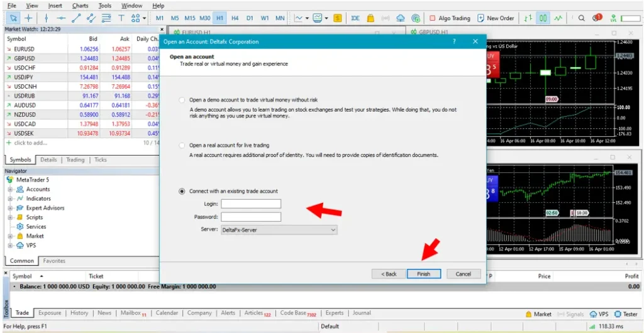Toggle Algo Trading

click(x=450, y=18)
